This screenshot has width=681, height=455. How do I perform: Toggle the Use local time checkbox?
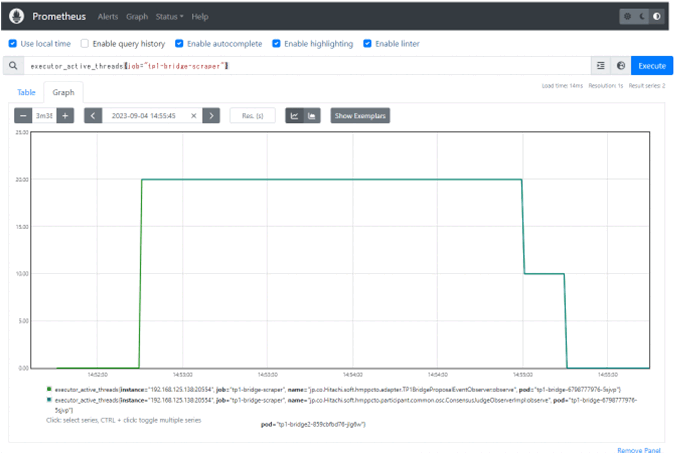coord(13,43)
